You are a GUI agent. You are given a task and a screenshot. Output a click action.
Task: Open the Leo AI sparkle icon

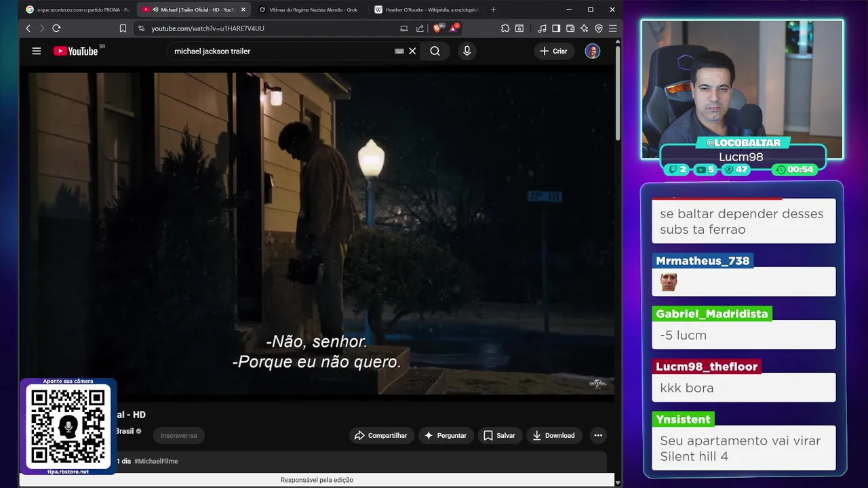tap(585, 28)
